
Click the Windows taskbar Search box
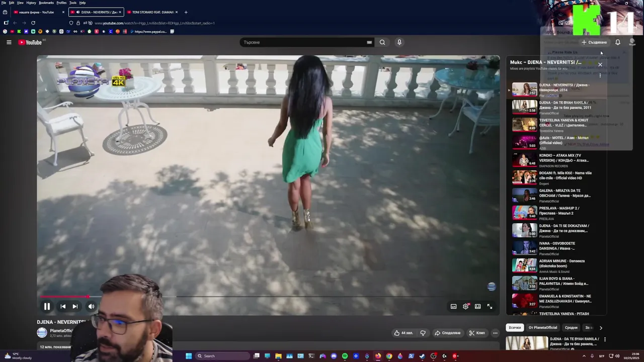(223, 356)
